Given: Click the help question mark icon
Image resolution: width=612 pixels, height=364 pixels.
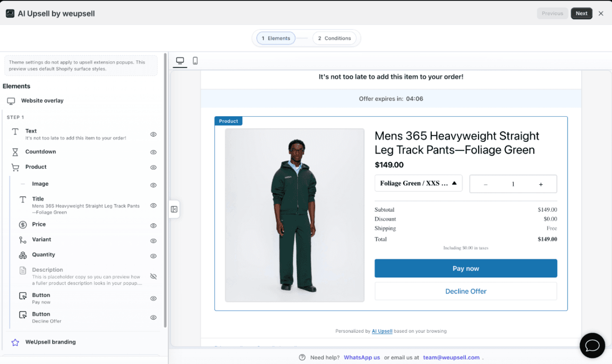Looking at the screenshot, I should (302, 357).
